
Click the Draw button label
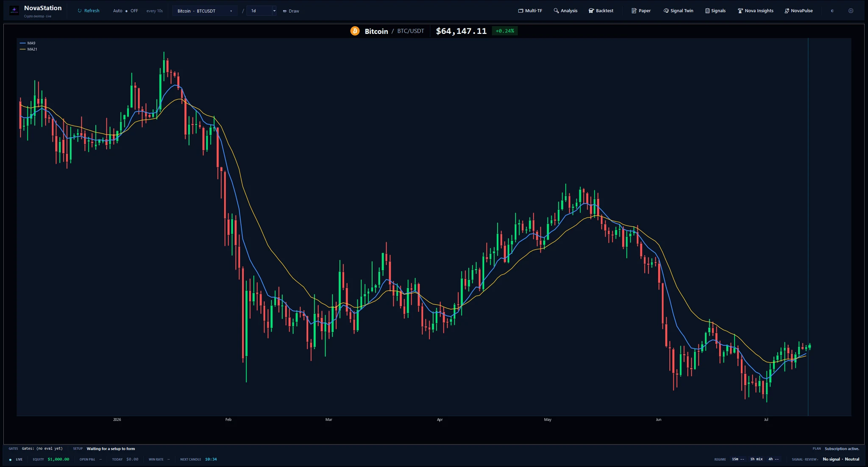[x=294, y=11]
